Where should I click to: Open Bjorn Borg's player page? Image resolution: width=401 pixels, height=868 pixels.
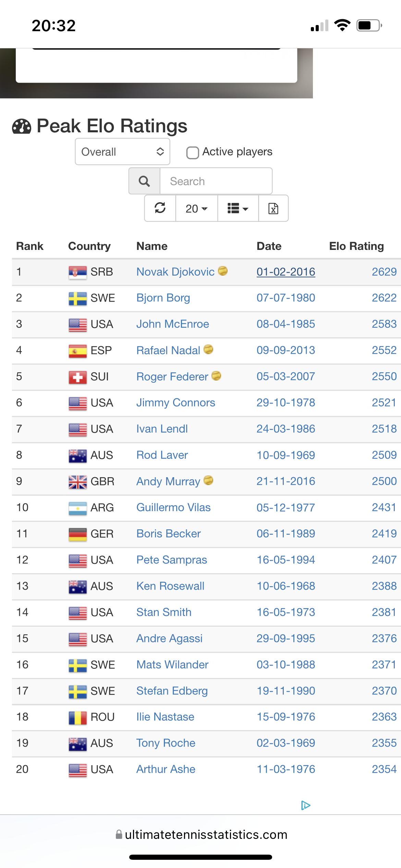point(163,298)
